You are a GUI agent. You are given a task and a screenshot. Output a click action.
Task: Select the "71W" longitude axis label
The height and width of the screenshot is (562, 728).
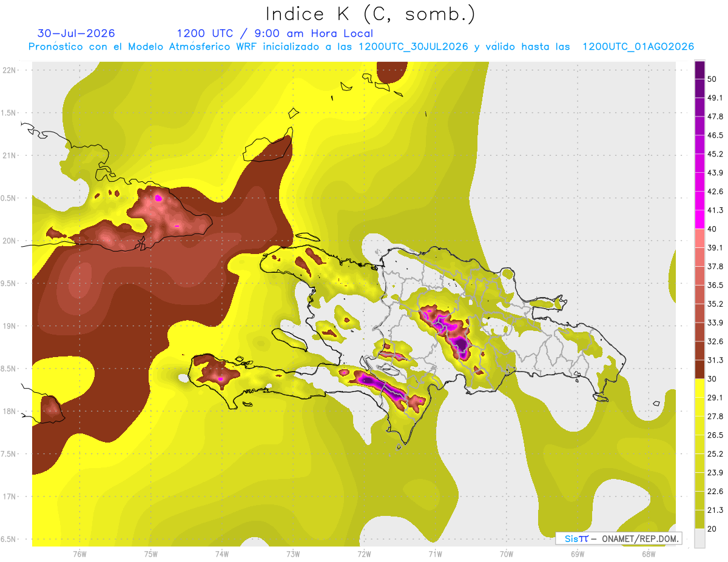point(435,554)
